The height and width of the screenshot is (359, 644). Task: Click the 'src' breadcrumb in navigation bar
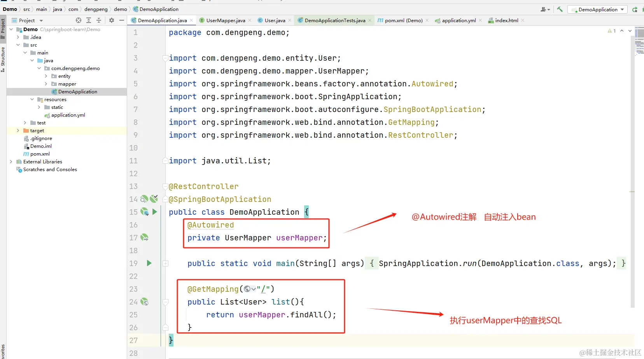(26, 9)
